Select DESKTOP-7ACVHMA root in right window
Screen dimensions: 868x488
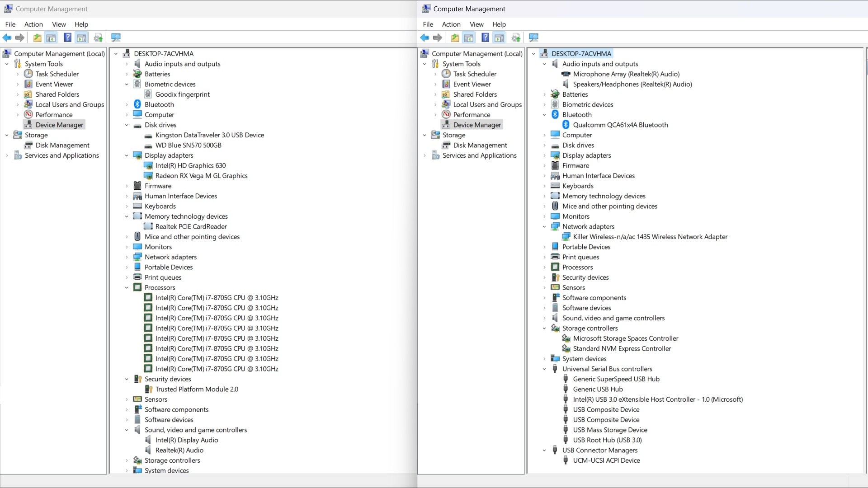[581, 54]
